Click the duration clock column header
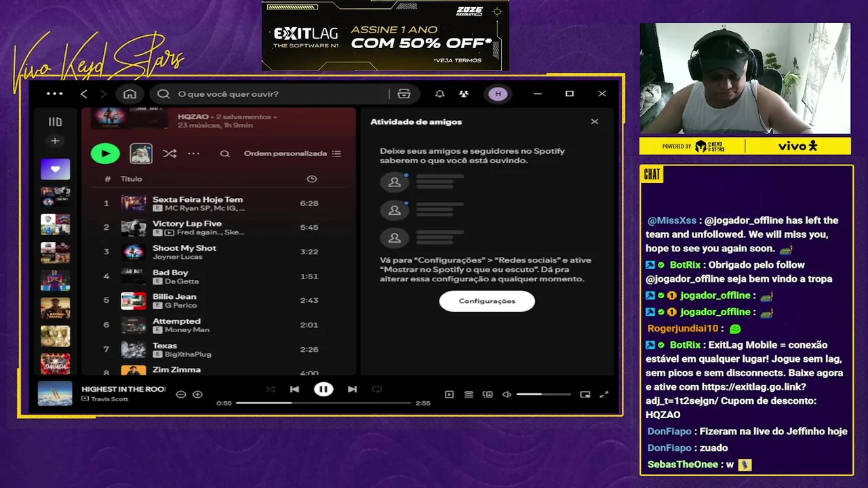Image resolution: width=868 pixels, height=488 pixels. pyautogui.click(x=312, y=179)
